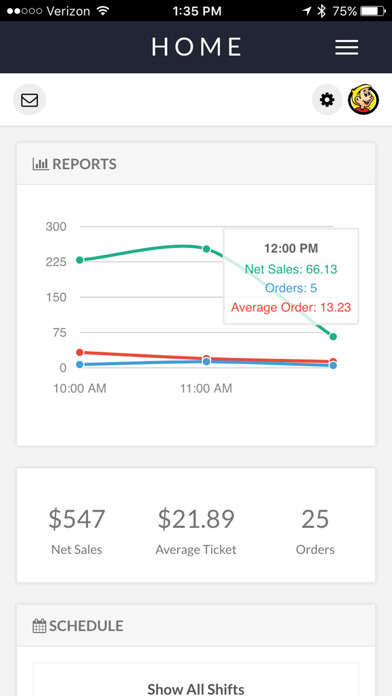Tap the Bluetooth status icon
This screenshot has height=696, width=392.
tap(321, 11)
